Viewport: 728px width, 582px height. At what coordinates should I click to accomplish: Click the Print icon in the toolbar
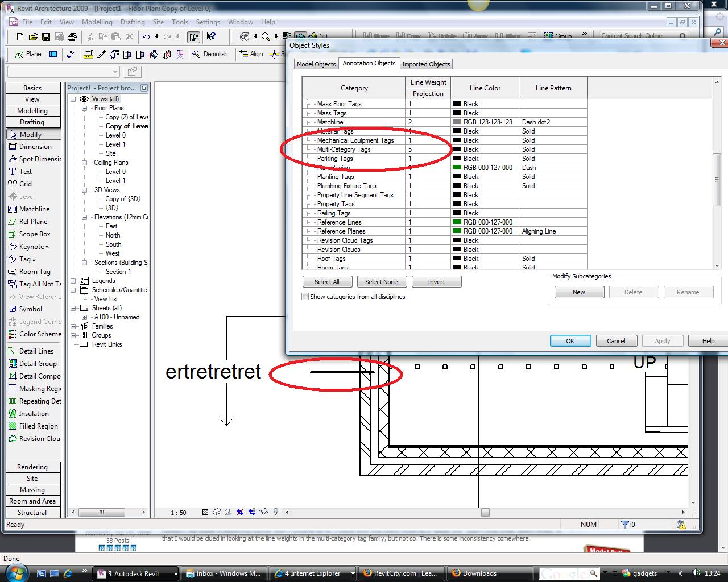(x=72, y=37)
